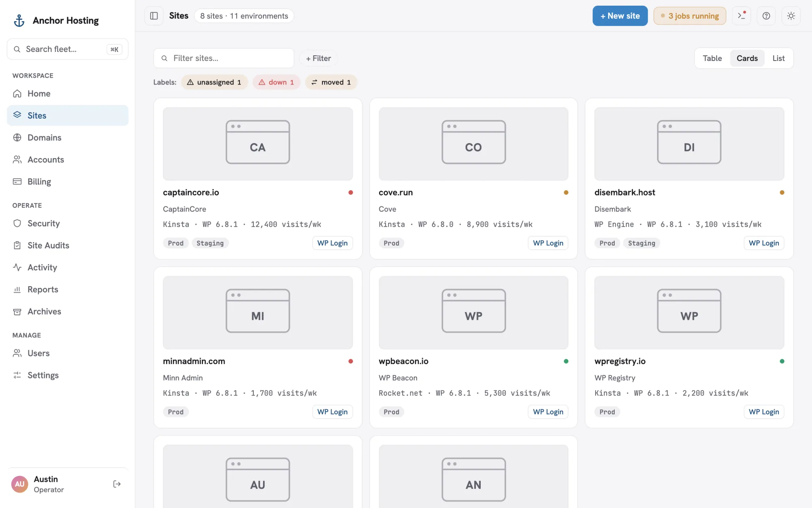Click the Filter sites input
812x508 pixels.
pyautogui.click(x=224, y=58)
